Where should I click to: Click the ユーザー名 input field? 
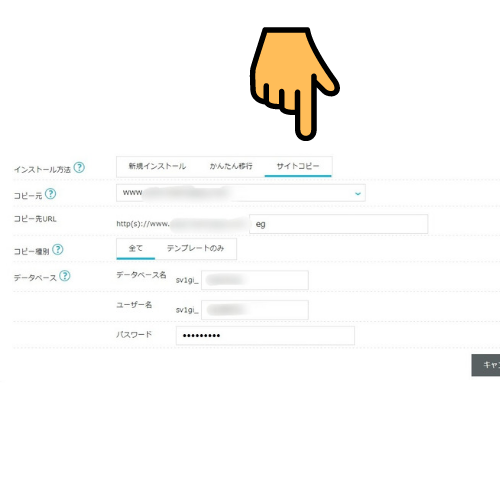click(255, 310)
